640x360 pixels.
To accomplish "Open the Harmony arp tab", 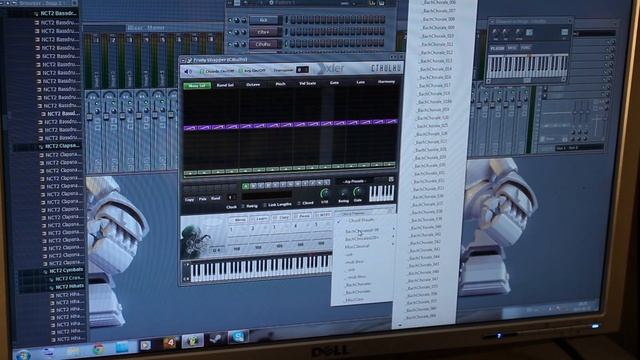I will click(386, 82).
